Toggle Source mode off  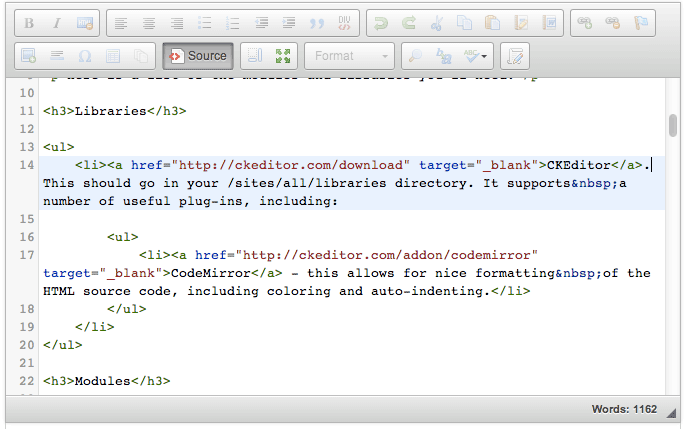198,56
